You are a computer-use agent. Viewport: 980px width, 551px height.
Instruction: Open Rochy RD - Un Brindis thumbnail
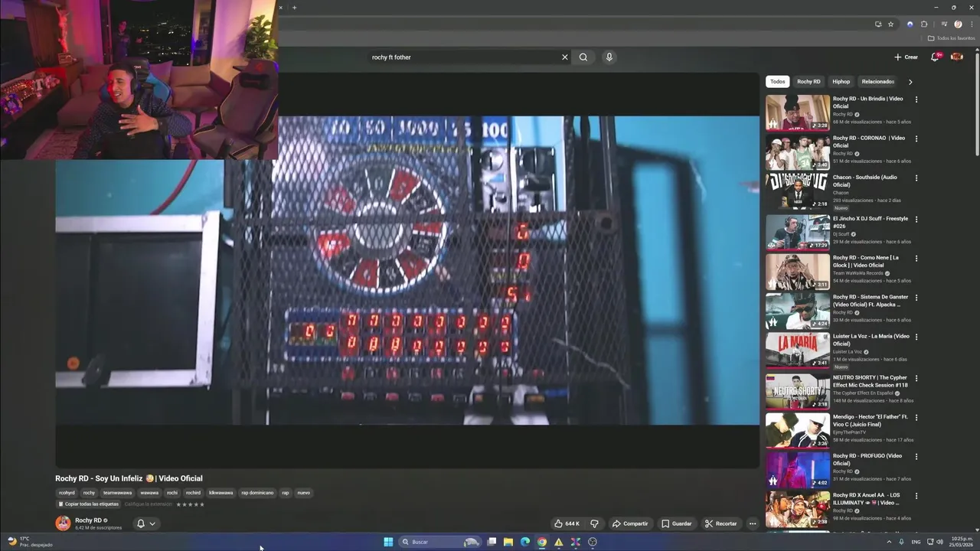click(798, 112)
